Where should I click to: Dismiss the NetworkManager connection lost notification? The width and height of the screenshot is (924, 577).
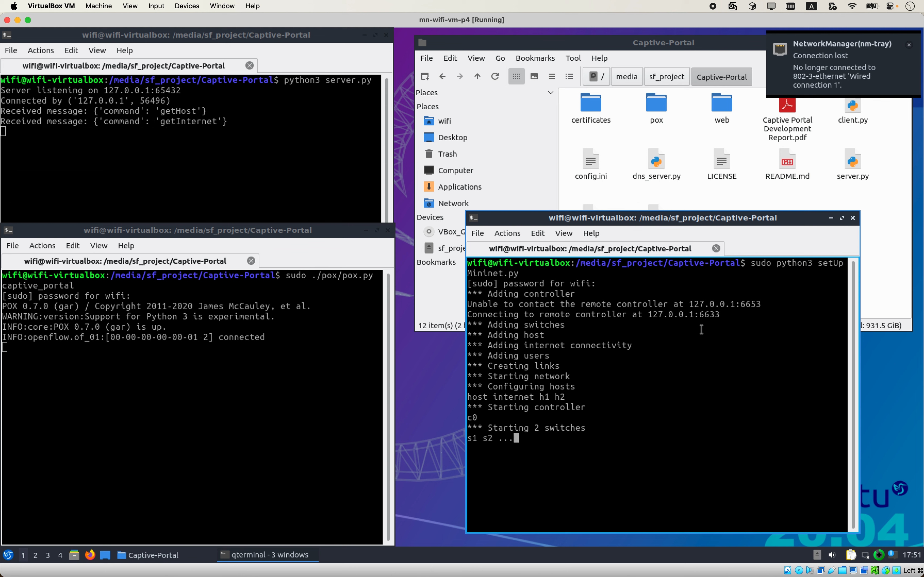coord(909,45)
